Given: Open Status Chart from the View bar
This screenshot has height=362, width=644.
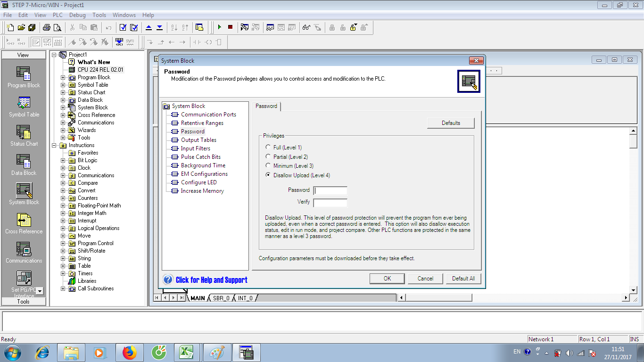Looking at the screenshot, I should click(24, 136).
